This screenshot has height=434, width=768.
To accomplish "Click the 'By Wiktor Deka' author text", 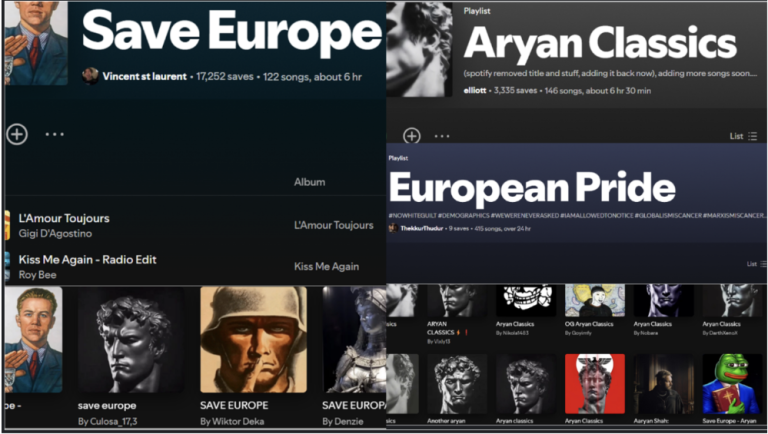I will [232, 421].
